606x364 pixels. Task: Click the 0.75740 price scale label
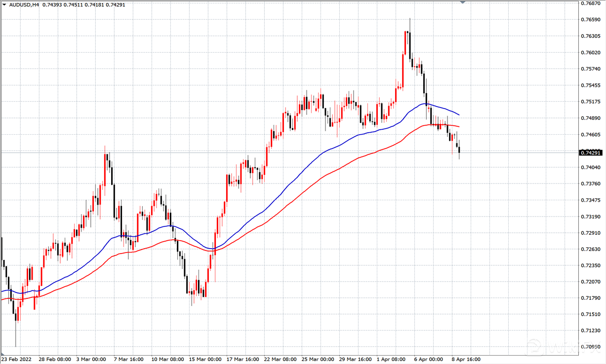coord(590,69)
